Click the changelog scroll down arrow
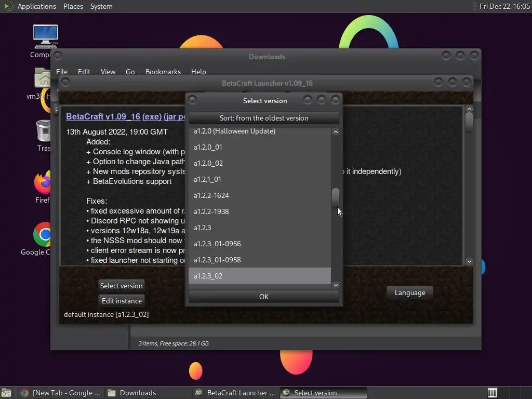The height and width of the screenshot is (399, 532). (469, 261)
